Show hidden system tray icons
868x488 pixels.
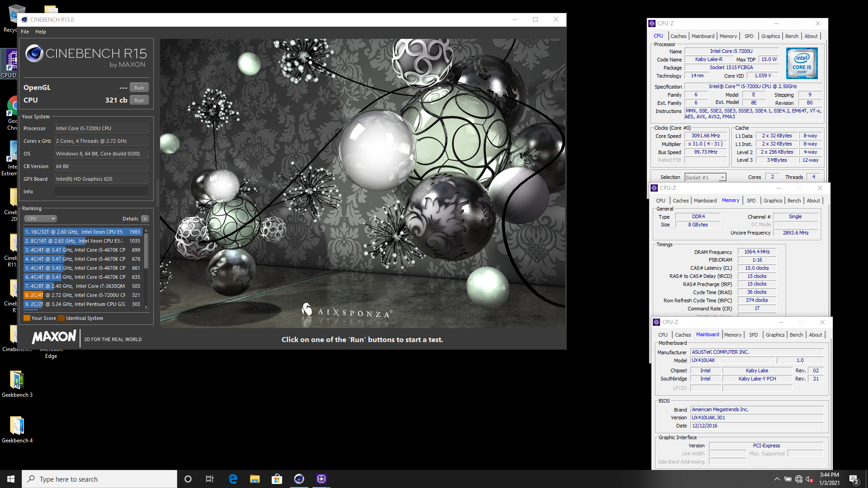(x=777, y=479)
